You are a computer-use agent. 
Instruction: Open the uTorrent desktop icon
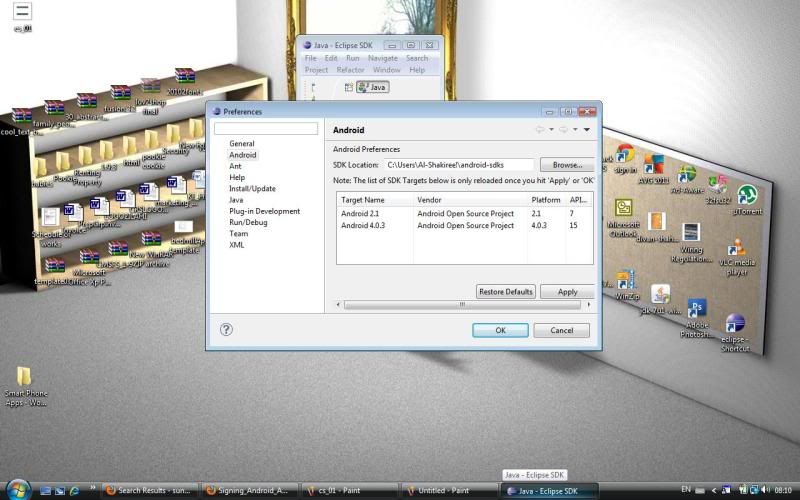tap(747, 195)
